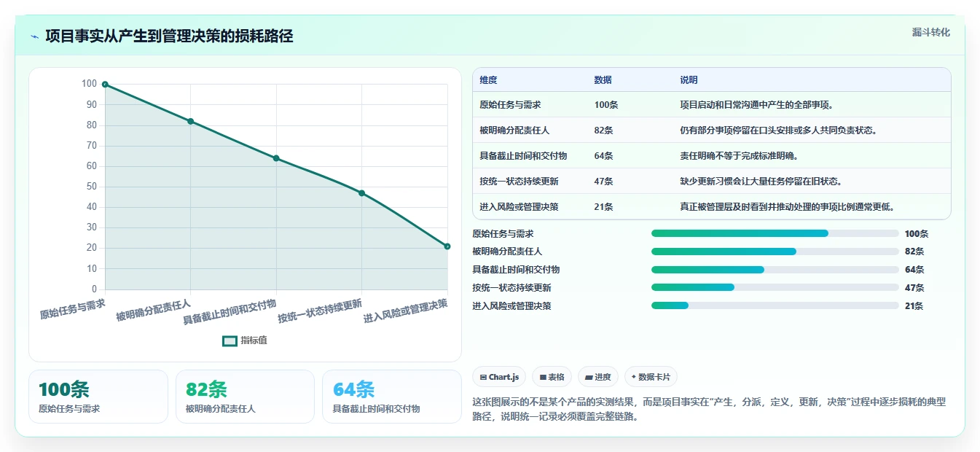
Task: Click the 被明确分配责任人 progress bar
Action: [x=775, y=252]
